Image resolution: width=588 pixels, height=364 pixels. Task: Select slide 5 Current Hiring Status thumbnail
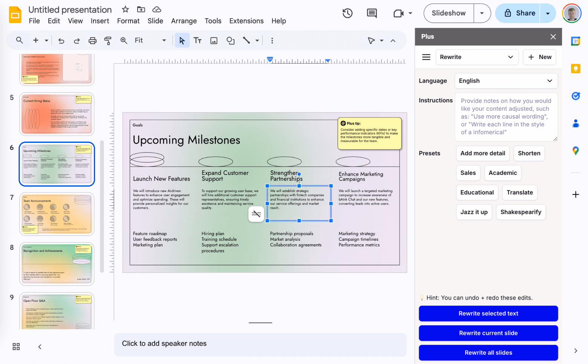pyautogui.click(x=57, y=114)
